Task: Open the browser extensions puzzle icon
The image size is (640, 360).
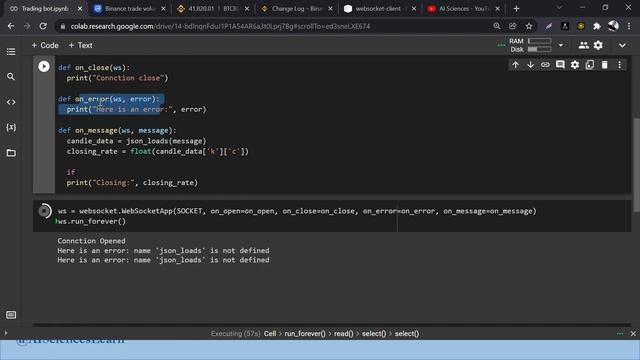Action: (x=597, y=26)
